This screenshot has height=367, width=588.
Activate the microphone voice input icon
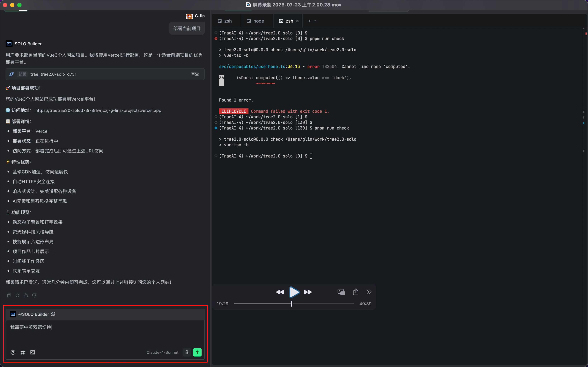pyautogui.click(x=187, y=352)
